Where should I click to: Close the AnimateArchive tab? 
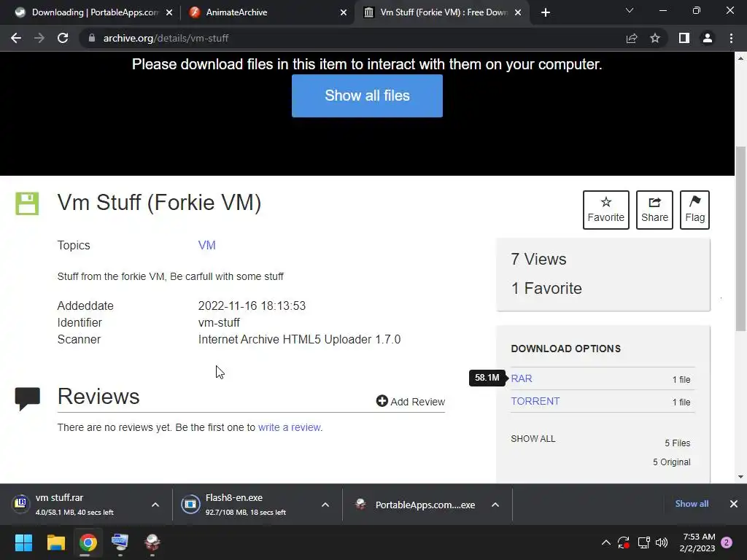pos(344,13)
